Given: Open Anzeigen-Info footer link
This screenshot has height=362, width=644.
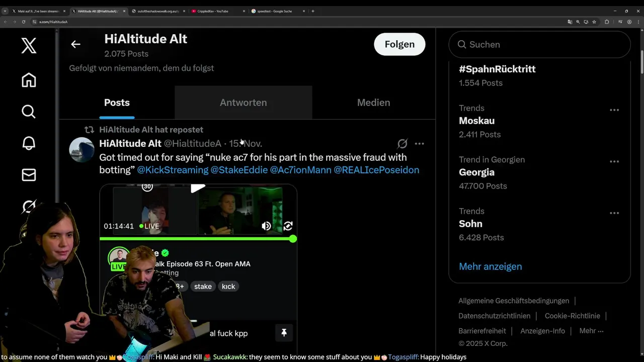Looking at the screenshot, I should pyautogui.click(x=542, y=331).
